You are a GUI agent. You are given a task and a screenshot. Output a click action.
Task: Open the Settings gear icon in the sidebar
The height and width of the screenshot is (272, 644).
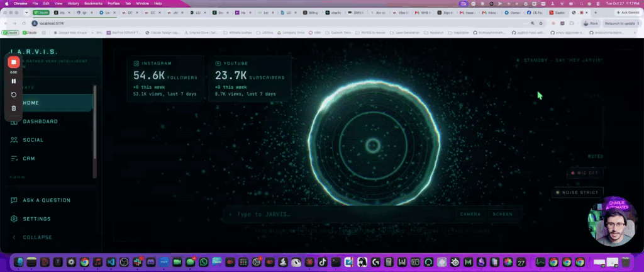pyautogui.click(x=14, y=218)
